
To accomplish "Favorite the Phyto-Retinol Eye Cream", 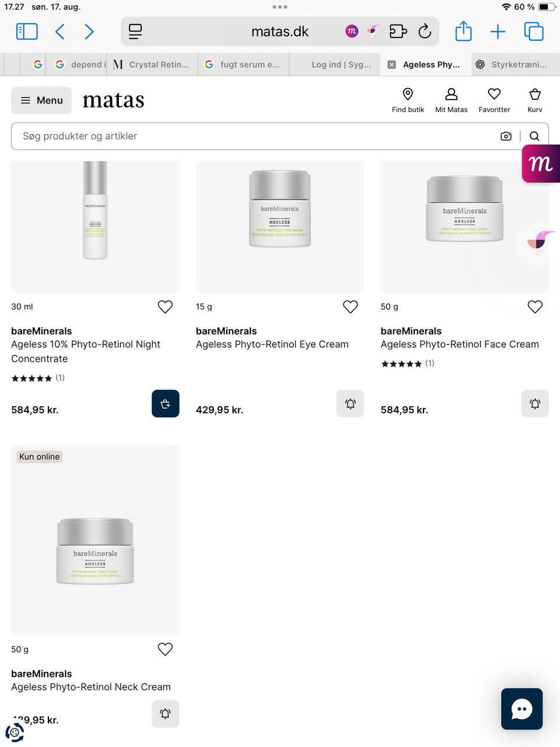I will pos(350,307).
